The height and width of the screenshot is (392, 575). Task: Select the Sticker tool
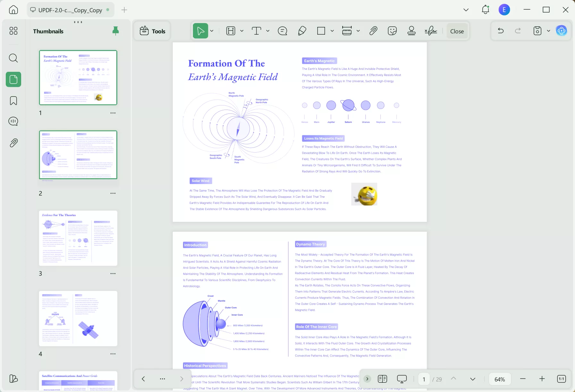click(x=392, y=31)
